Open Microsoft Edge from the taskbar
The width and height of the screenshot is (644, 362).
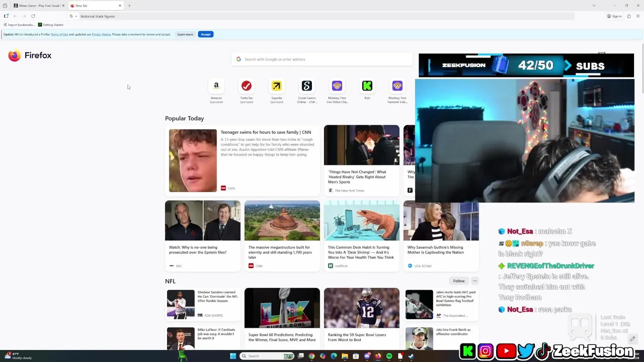[334, 356]
